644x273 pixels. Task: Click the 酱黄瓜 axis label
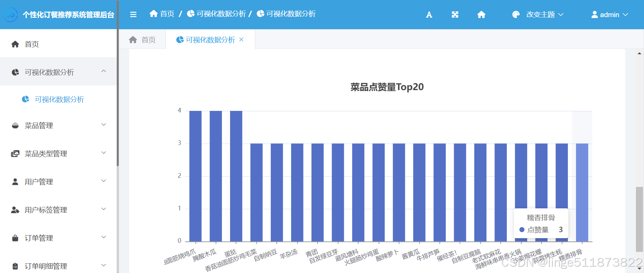pos(411,254)
